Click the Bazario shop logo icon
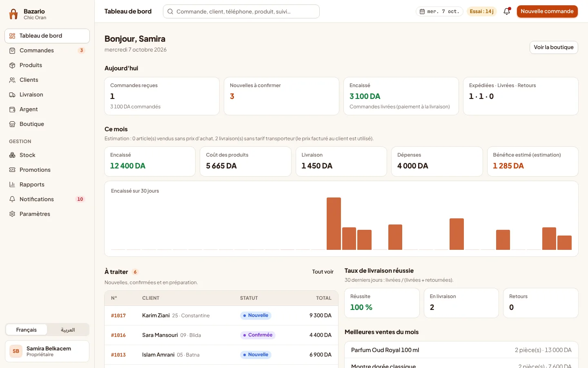588x368 pixels. 13,14
